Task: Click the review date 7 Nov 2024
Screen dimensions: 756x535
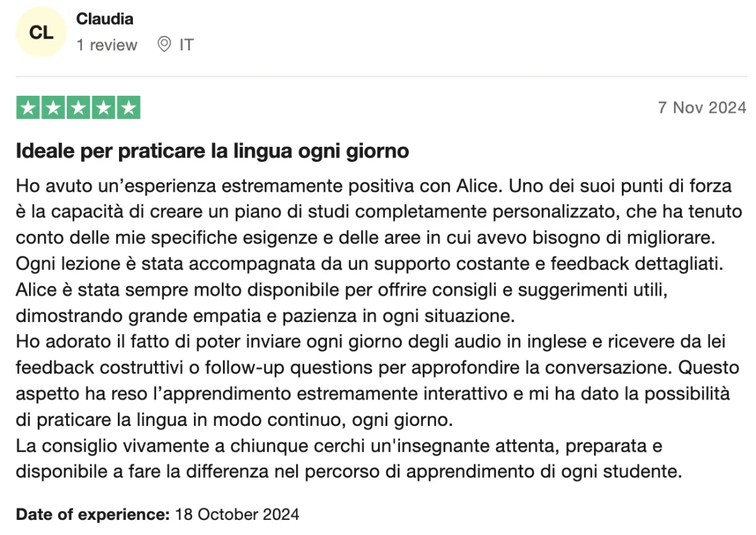Action: coord(702,108)
